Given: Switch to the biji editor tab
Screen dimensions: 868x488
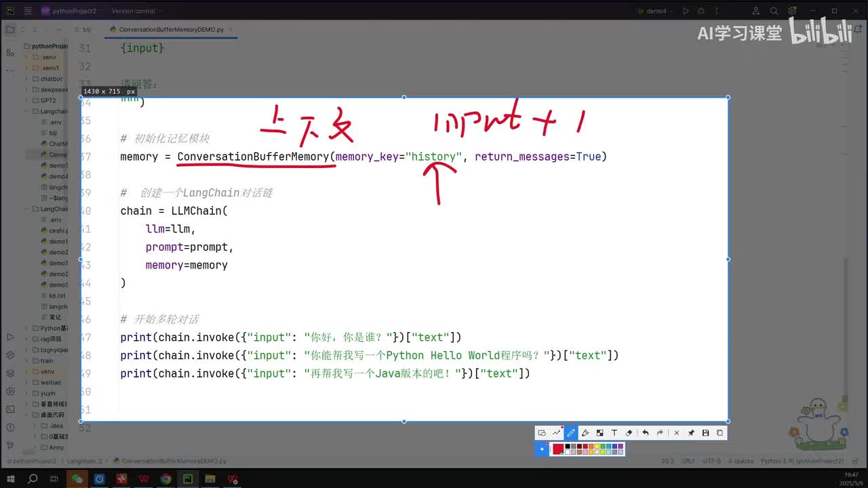Looking at the screenshot, I should pyautogui.click(x=83, y=30).
